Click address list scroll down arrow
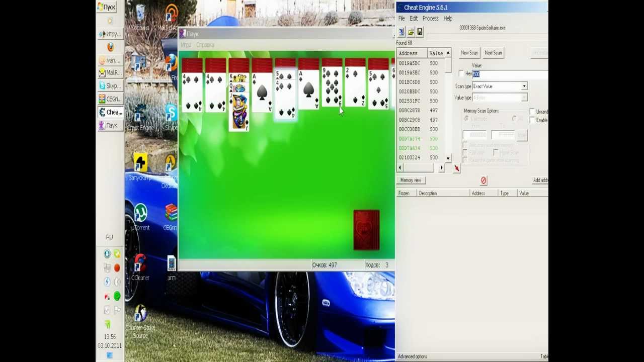644x362 pixels. pos(448,158)
